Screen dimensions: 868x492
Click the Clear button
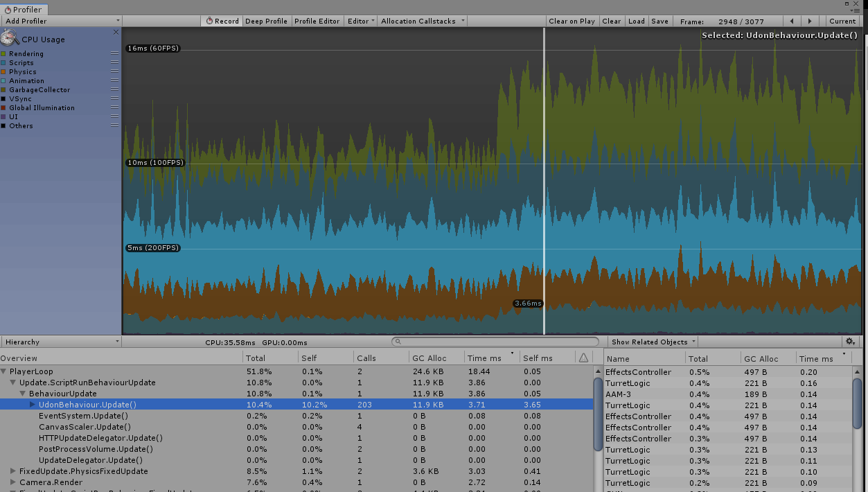(612, 21)
